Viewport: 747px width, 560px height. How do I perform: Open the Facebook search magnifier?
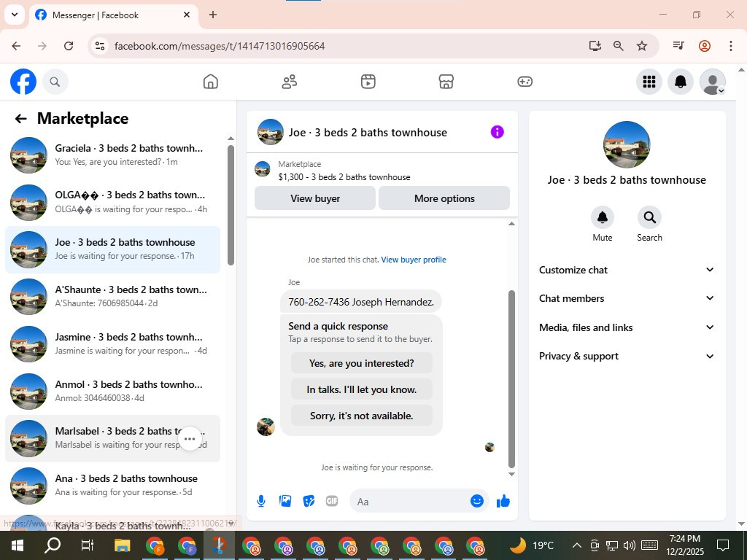click(x=55, y=82)
